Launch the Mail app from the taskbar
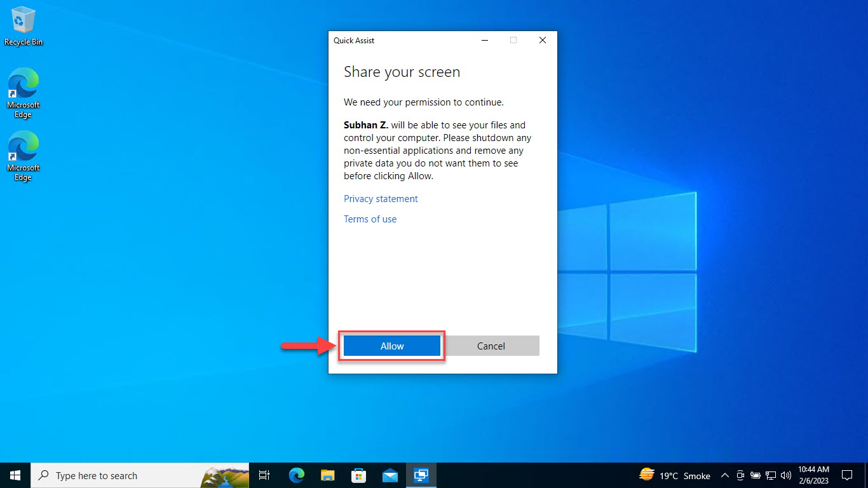 (x=390, y=475)
